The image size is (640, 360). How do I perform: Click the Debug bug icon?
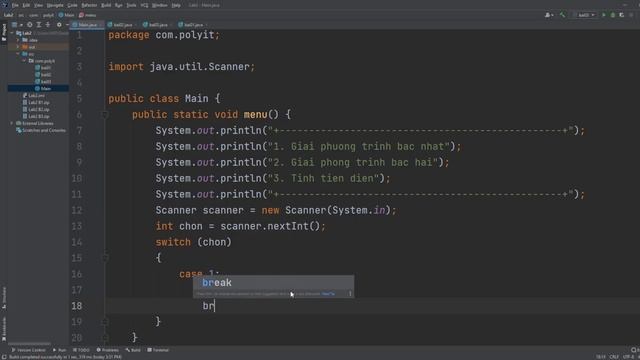pos(613,15)
